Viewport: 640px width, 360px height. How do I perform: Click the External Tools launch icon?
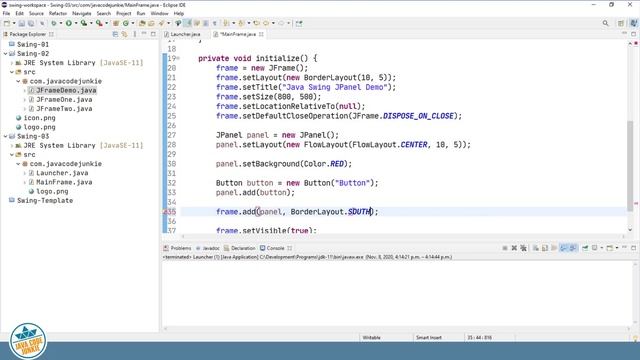click(99, 23)
